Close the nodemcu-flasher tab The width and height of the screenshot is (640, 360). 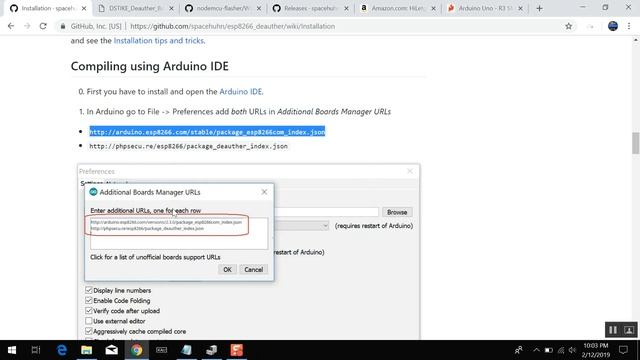(259, 8)
